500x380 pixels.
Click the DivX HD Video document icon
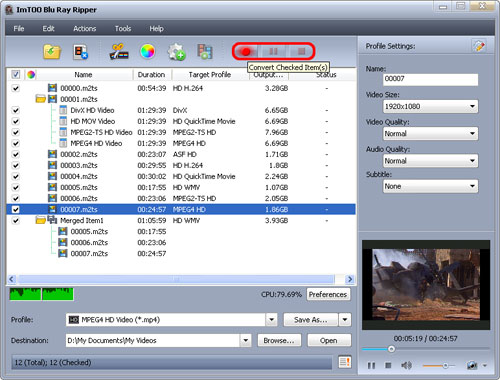click(x=63, y=110)
